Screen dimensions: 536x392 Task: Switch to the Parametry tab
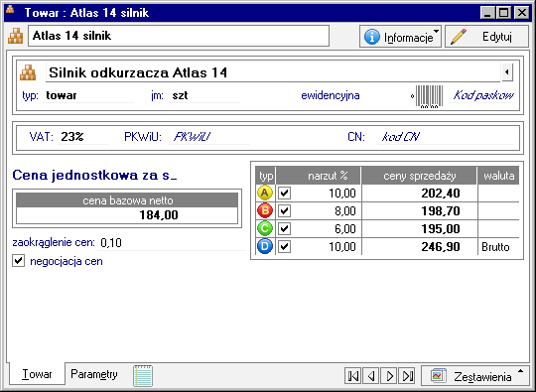tap(94, 374)
